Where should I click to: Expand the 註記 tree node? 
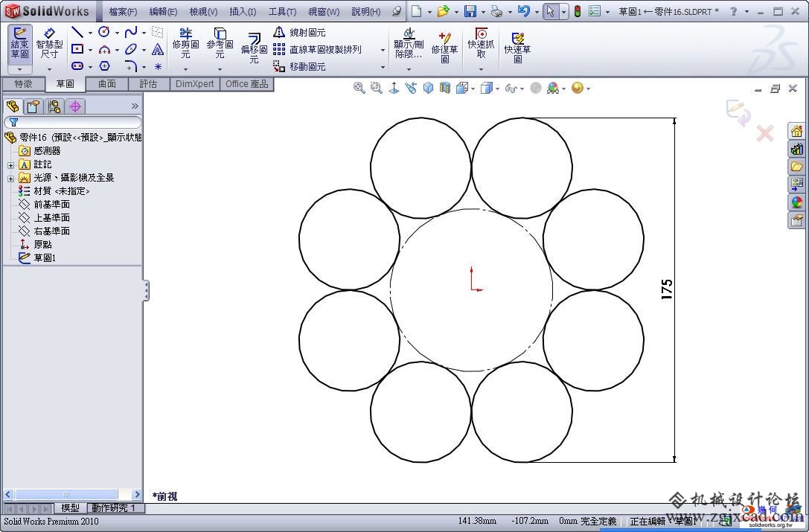(x=11, y=165)
